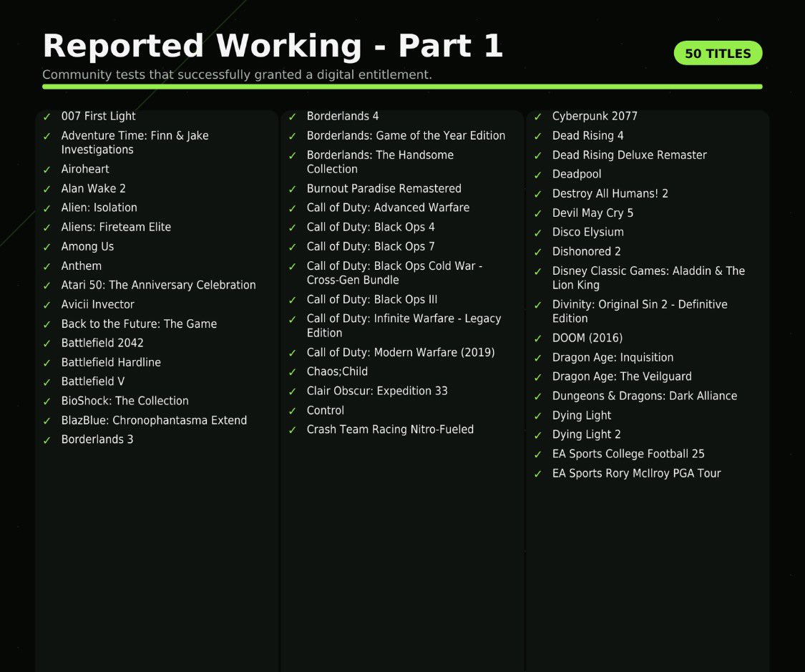The image size is (805, 672).
Task: Click the checkmark next to Dead Rising 4
Action: coord(537,137)
